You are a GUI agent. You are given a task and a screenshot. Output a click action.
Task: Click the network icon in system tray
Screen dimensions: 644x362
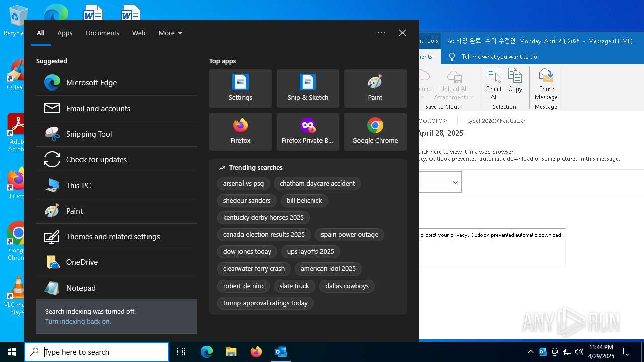[567, 352]
